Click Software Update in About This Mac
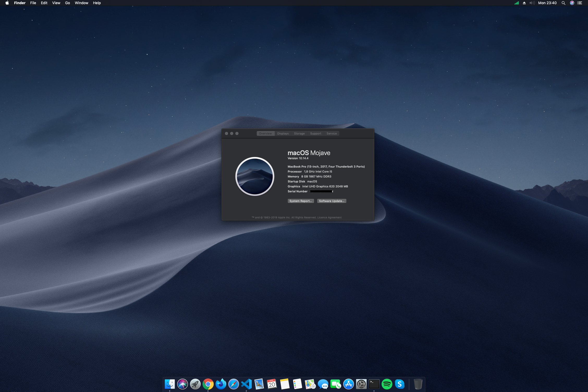588x392 pixels. [x=332, y=201]
